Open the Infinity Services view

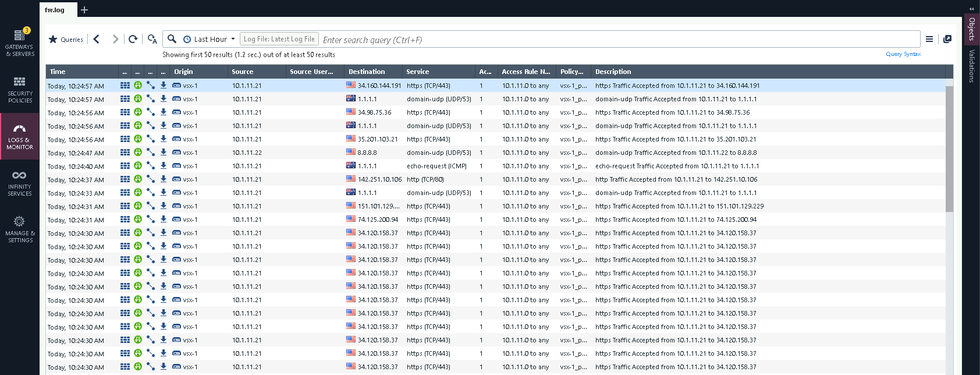pyautogui.click(x=20, y=182)
